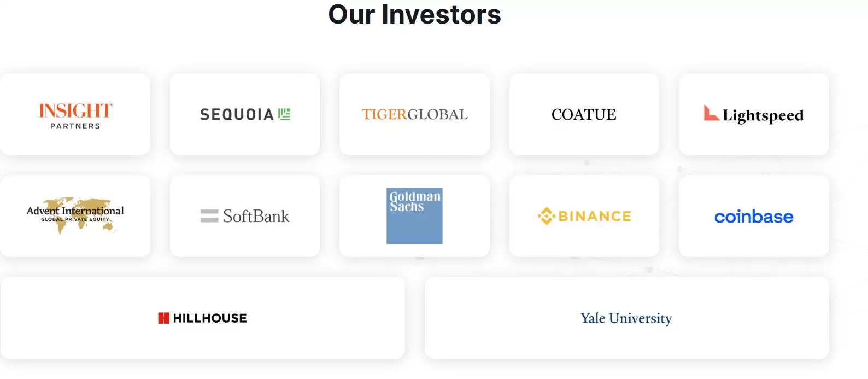Select the Sequoia green leaf icon

tap(284, 114)
